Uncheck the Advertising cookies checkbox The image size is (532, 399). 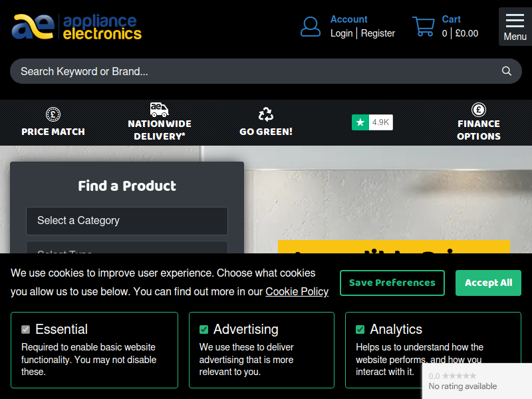(204, 329)
